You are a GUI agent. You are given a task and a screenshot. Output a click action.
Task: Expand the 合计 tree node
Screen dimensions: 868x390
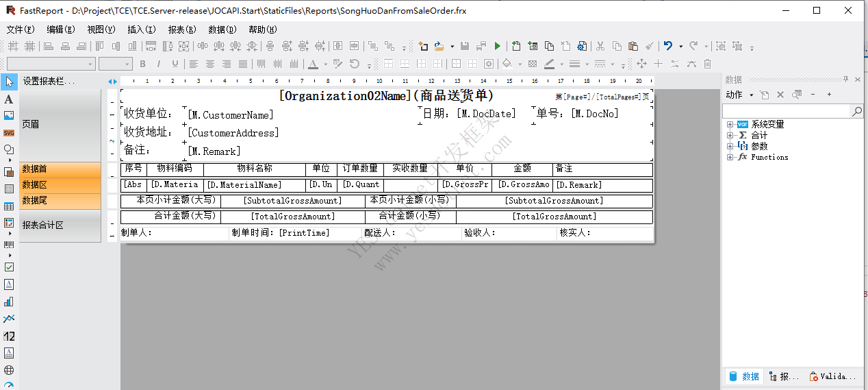pos(730,135)
